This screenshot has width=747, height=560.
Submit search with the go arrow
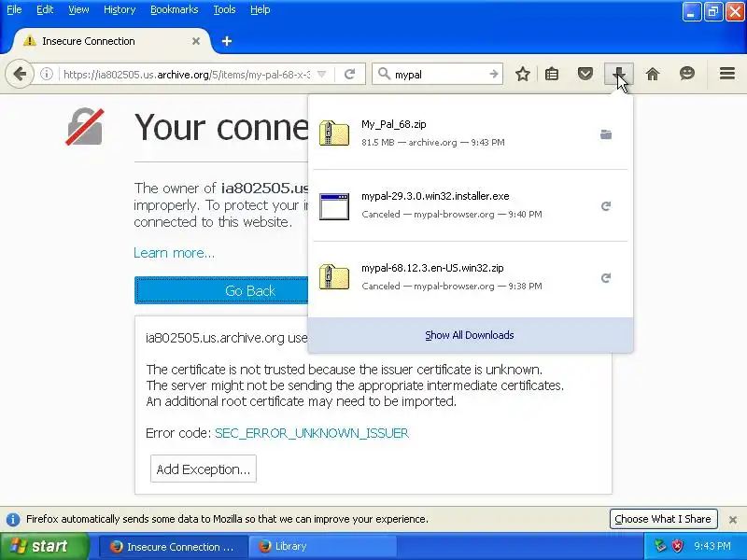pos(494,74)
